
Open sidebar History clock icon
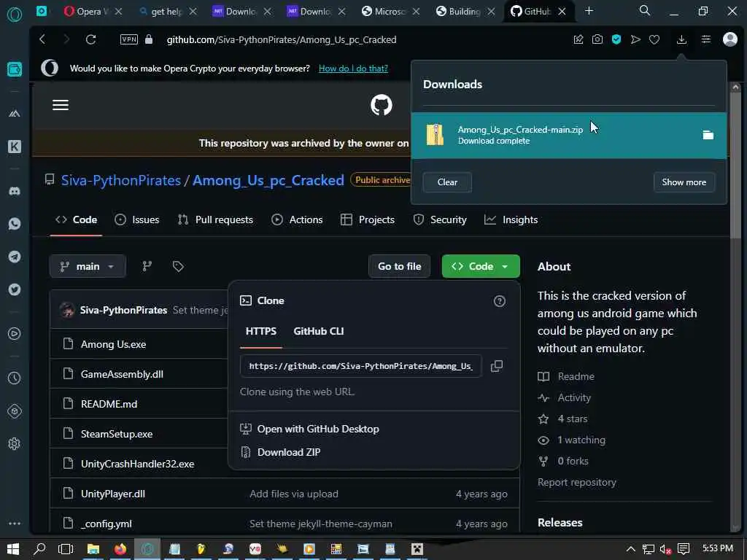click(x=15, y=378)
